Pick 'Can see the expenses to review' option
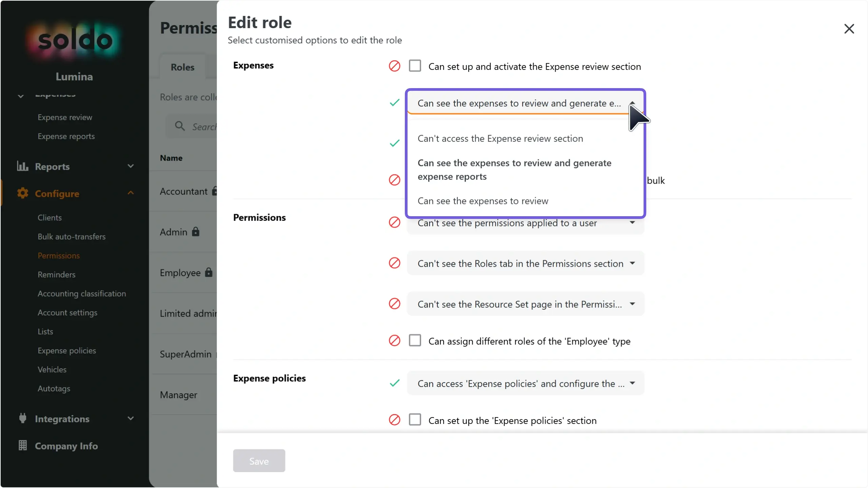This screenshot has width=868, height=488. click(x=525, y=201)
